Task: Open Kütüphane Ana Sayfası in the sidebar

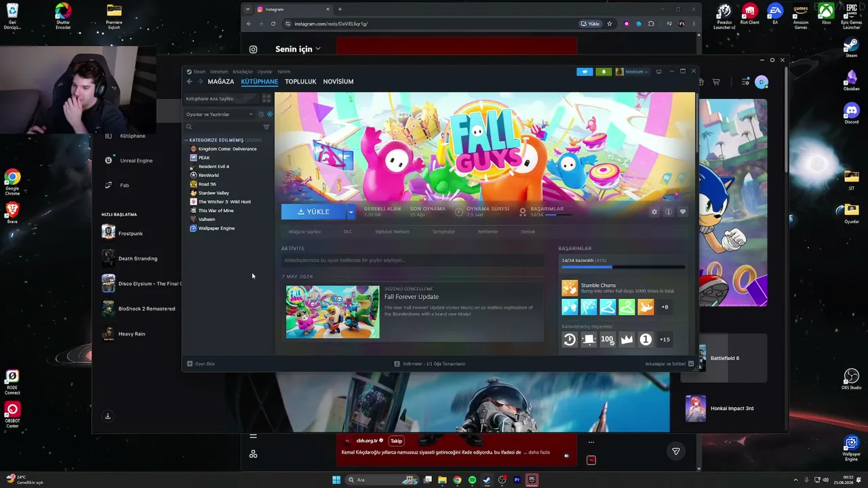Action: point(221,99)
